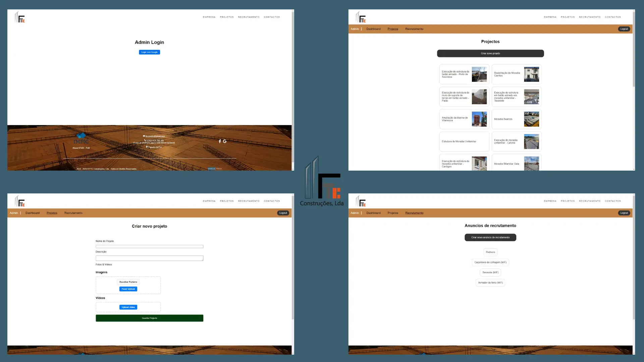Click the IMPIC logo in the footer
644x362 pixels.
[81, 138]
